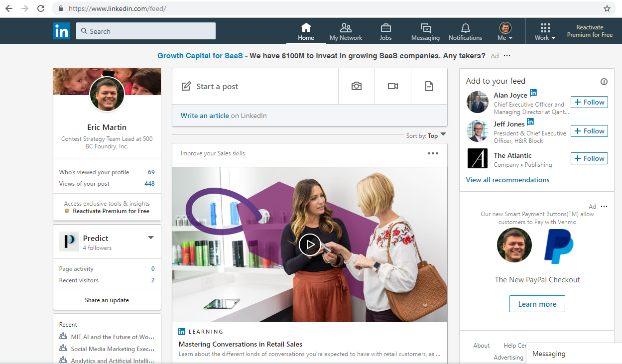Click browser forward arrow
622x364 pixels.
[x=25, y=8]
